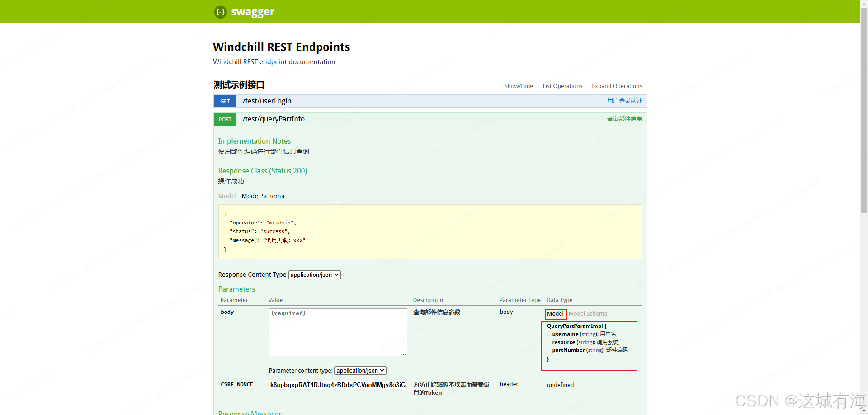This screenshot has height=415, width=868.
Task: Click the response JSON schema example box
Action: pos(430,232)
